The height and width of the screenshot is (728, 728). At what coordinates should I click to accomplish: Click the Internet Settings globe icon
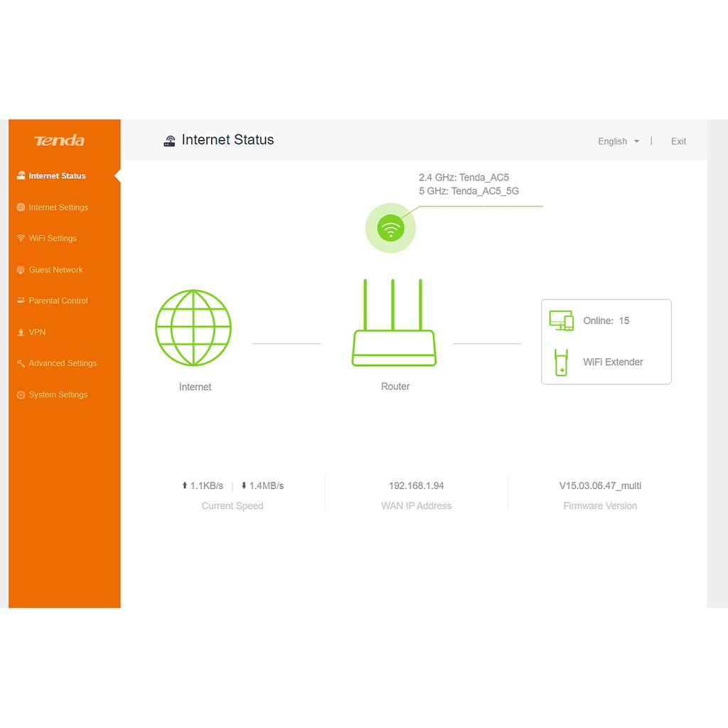point(21,207)
